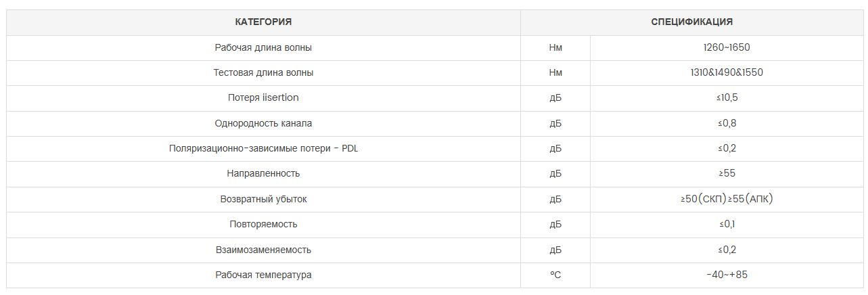Select the Взаимозаменяемость cell
This screenshot has width=868, height=295.
(x=263, y=250)
